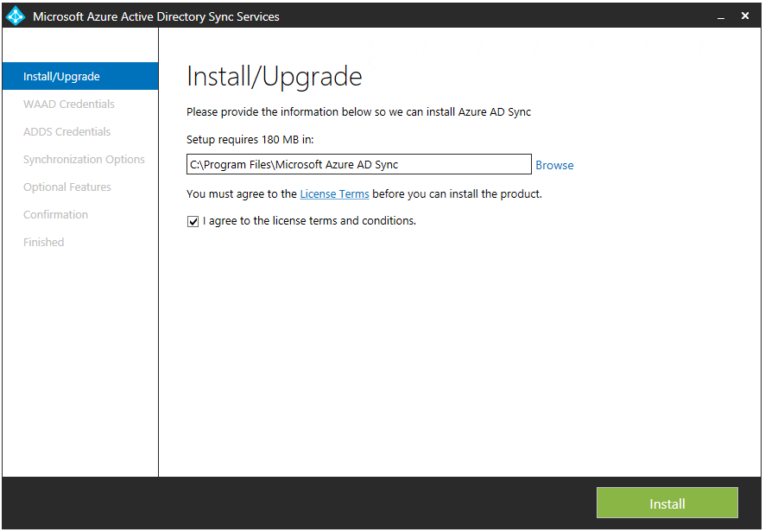This screenshot has height=532, width=765.
Task: Click the 'Install/Upgrade' page heading
Action: [x=275, y=77]
